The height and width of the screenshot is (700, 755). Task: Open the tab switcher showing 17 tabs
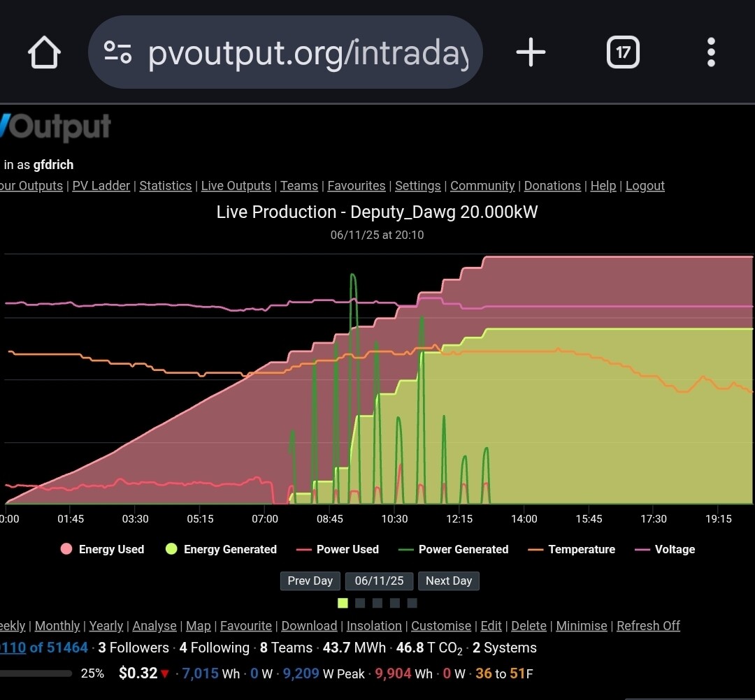[623, 52]
